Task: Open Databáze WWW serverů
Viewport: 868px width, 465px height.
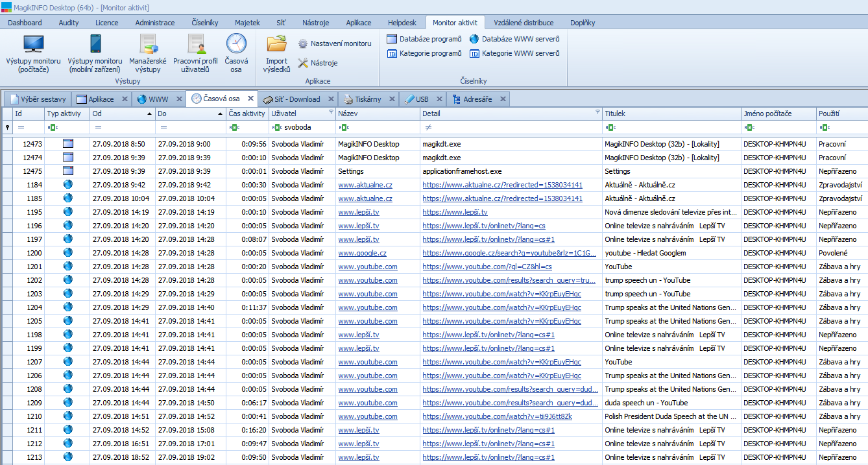Action: tap(514, 39)
